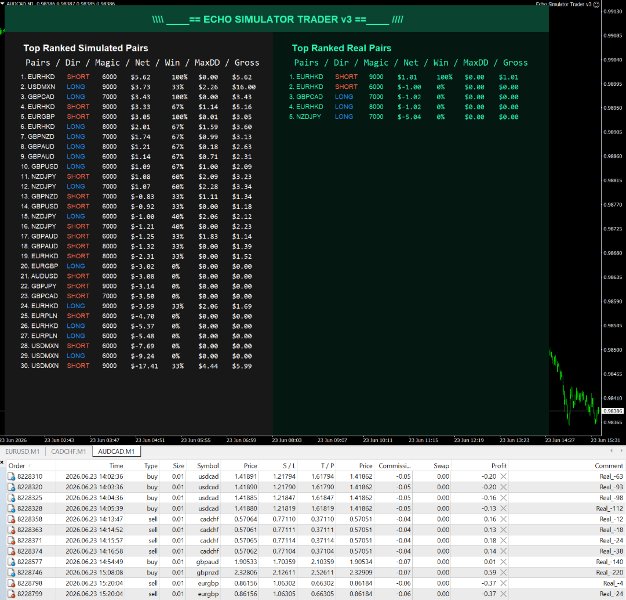Screen dimensions: 626x600
Task: Select the time cell '2026.06.23 14:02:36'
Action: [94, 476]
